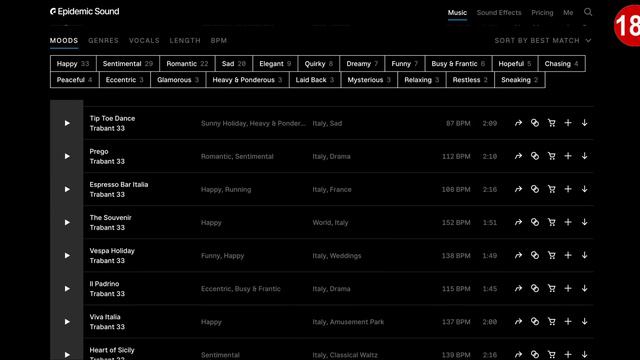Share the Prego track
This screenshot has width=640, height=360.
point(518,156)
